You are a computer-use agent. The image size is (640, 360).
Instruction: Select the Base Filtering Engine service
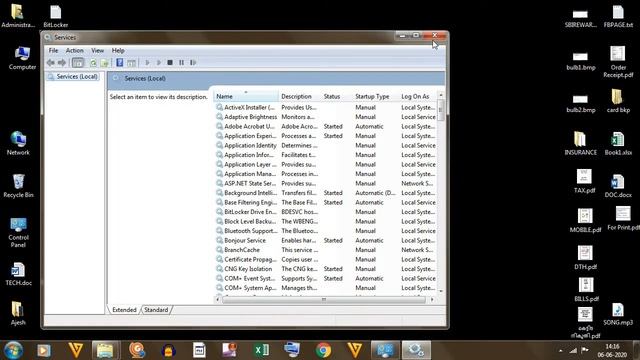pyautogui.click(x=325, y=202)
